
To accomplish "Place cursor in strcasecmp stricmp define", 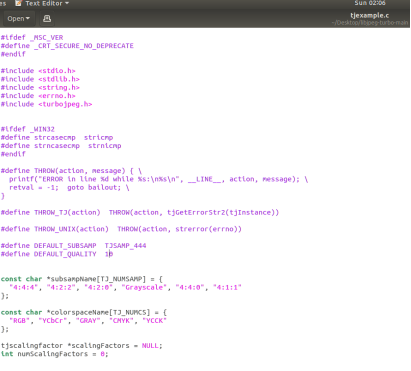I will [x=57, y=138].
